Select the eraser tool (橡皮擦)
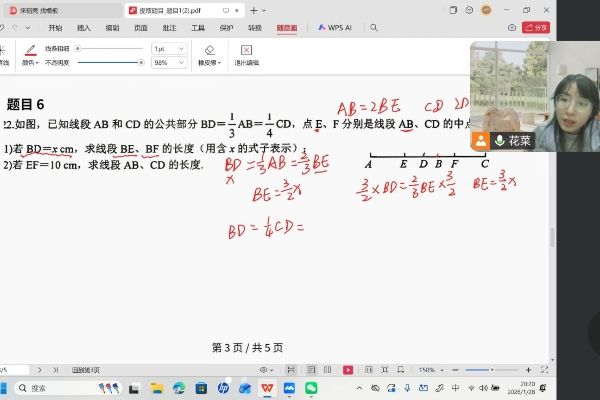Screen dimensions: 600x400 click(209, 52)
